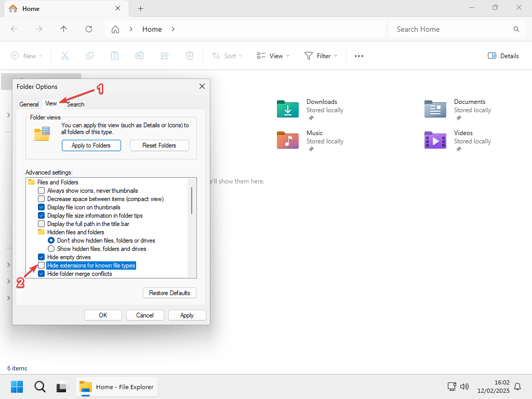The width and height of the screenshot is (532, 399).
Task: Click the Cut scissors icon in toolbar
Action: click(x=65, y=56)
